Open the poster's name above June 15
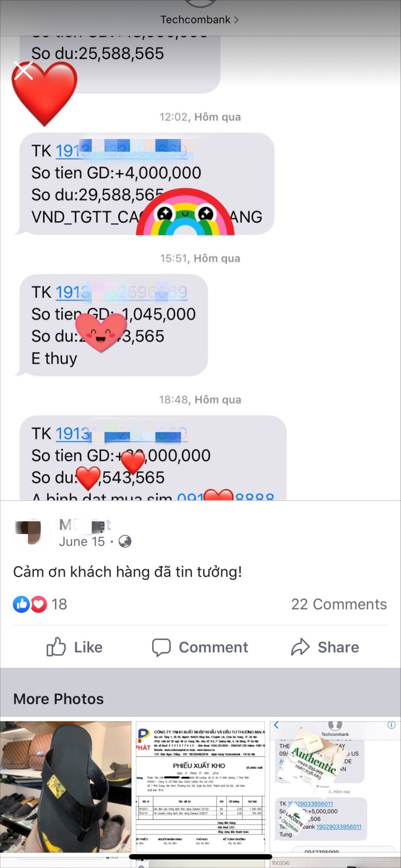This screenshot has height=868, width=401. tap(85, 524)
